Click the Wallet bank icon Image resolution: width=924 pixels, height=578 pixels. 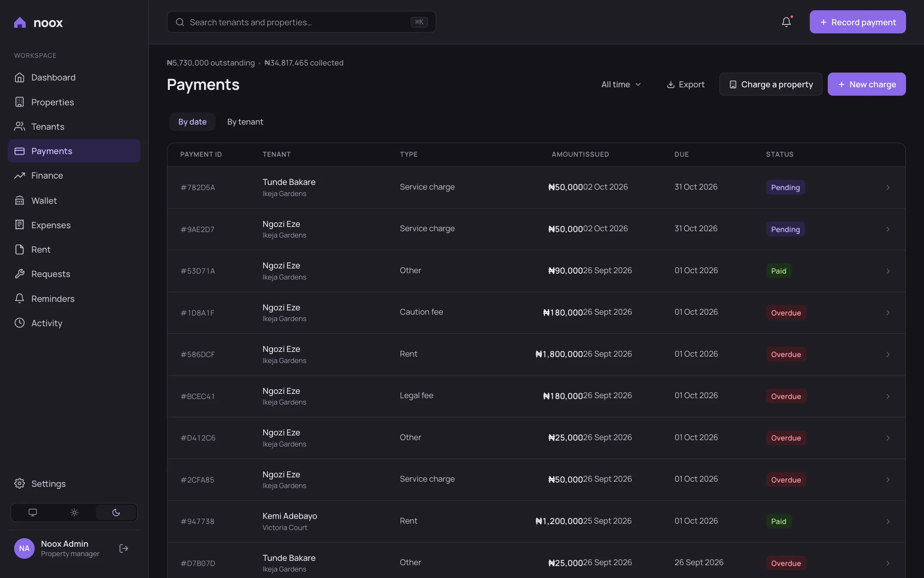pyautogui.click(x=20, y=200)
